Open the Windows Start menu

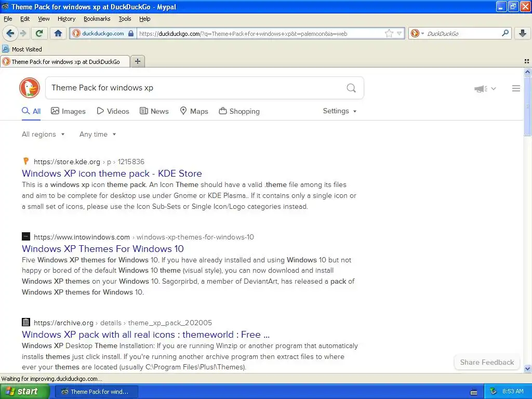24,392
